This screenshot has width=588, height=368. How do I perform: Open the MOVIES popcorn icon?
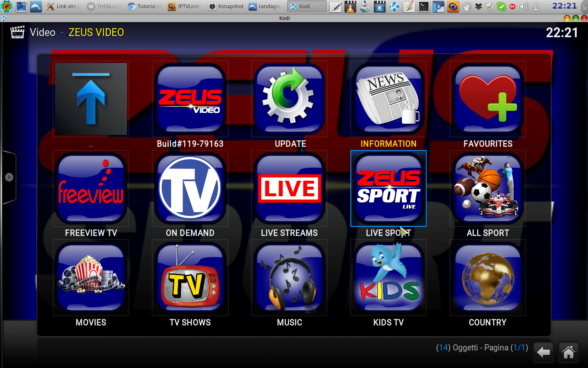click(x=91, y=278)
